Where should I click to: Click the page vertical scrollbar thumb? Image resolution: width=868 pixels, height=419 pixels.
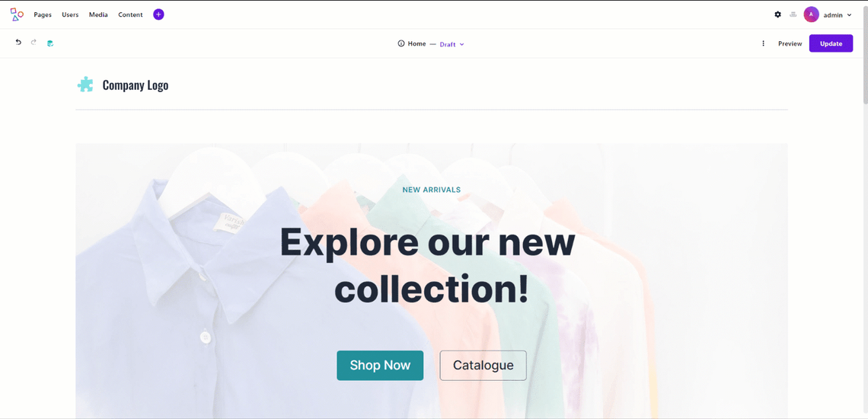(865, 53)
